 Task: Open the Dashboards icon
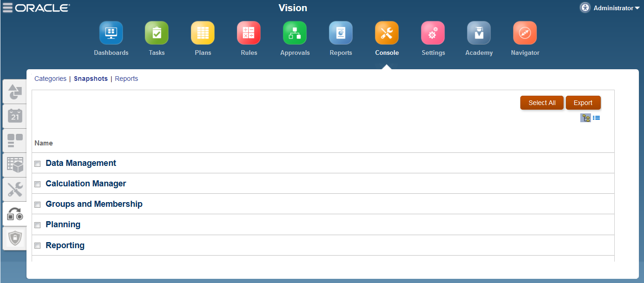(111, 33)
